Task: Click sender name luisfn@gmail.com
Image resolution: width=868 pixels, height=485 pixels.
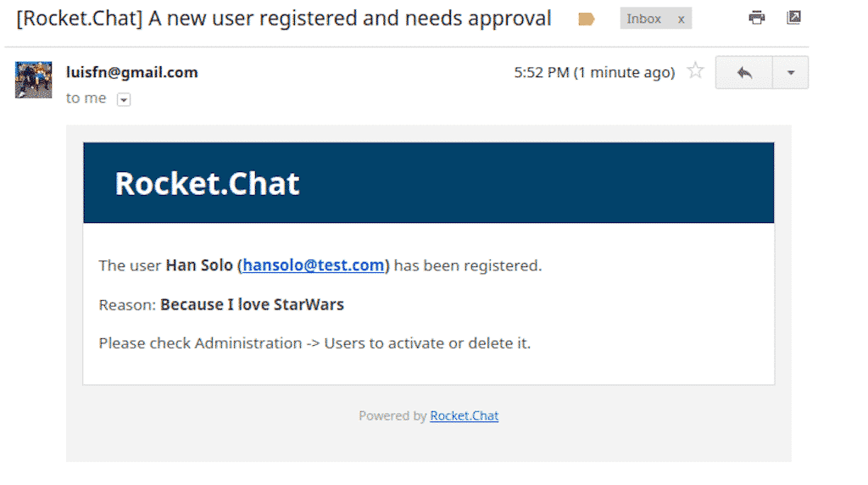Action: (x=131, y=73)
